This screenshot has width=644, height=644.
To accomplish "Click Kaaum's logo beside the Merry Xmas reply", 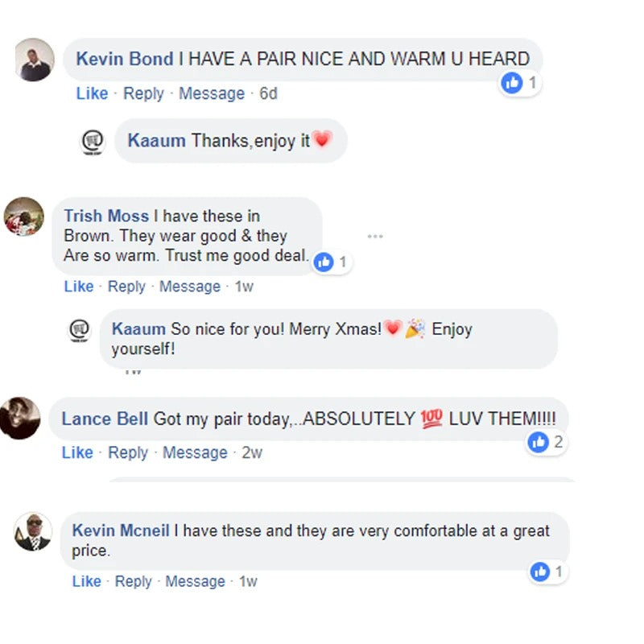I will (79, 331).
